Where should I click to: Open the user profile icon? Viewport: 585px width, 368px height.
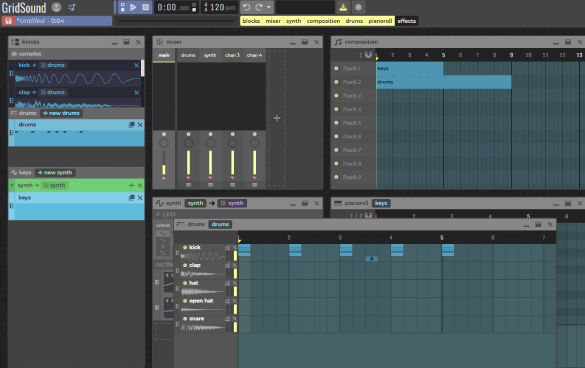[56, 7]
